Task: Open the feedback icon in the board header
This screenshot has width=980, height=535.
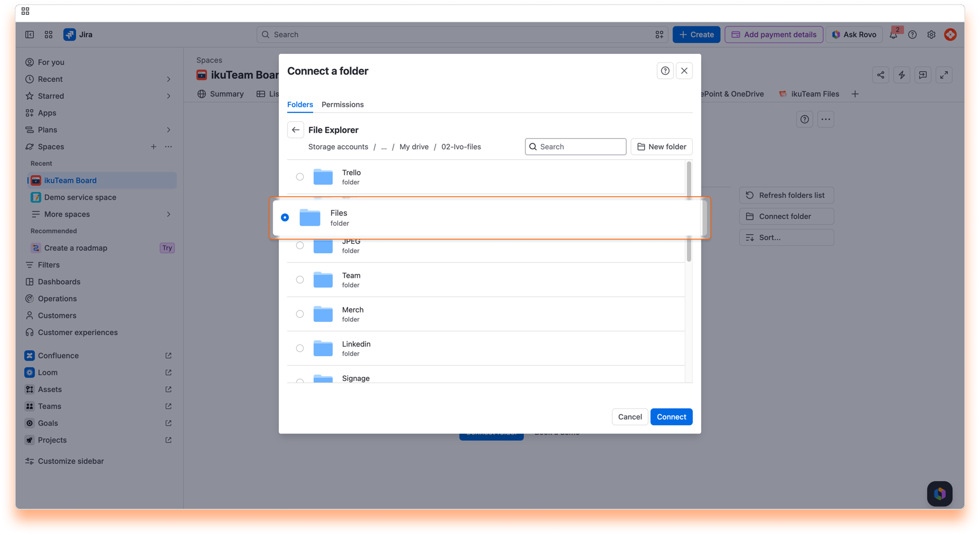Action: (923, 75)
